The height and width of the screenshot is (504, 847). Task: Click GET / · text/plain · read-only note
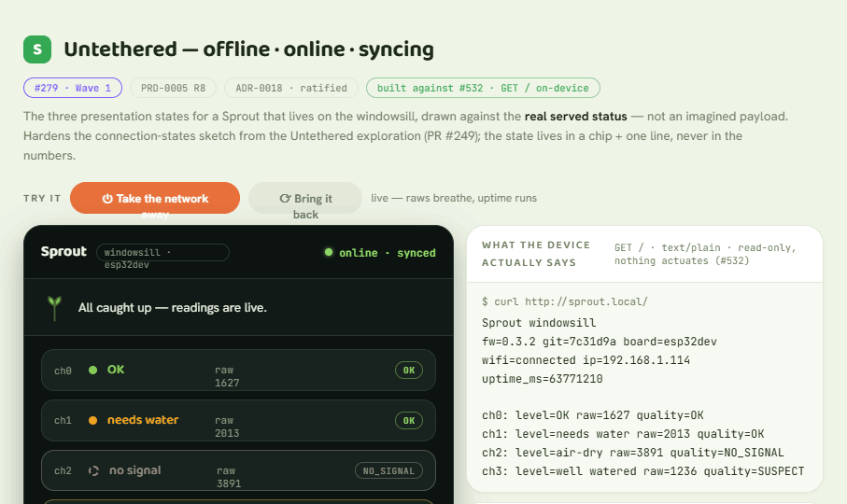point(705,254)
